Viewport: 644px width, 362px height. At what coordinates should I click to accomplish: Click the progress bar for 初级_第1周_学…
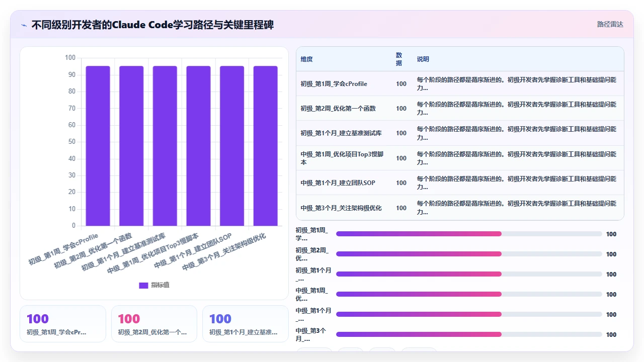[x=469, y=234]
